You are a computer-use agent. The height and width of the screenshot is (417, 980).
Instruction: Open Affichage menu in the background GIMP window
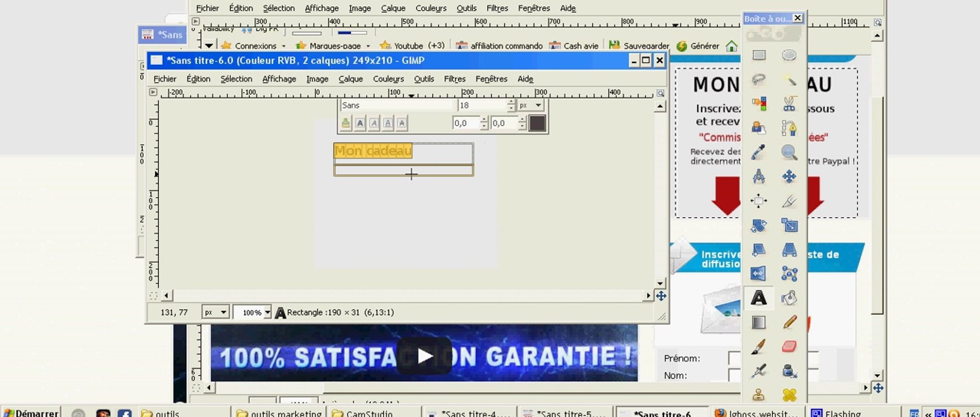click(x=322, y=8)
